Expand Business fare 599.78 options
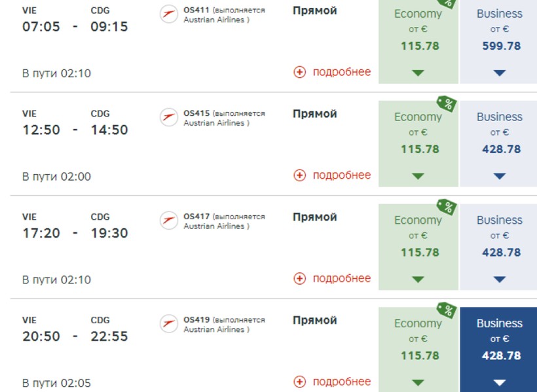Screen dimensions: 537x392 click(500, 73)
